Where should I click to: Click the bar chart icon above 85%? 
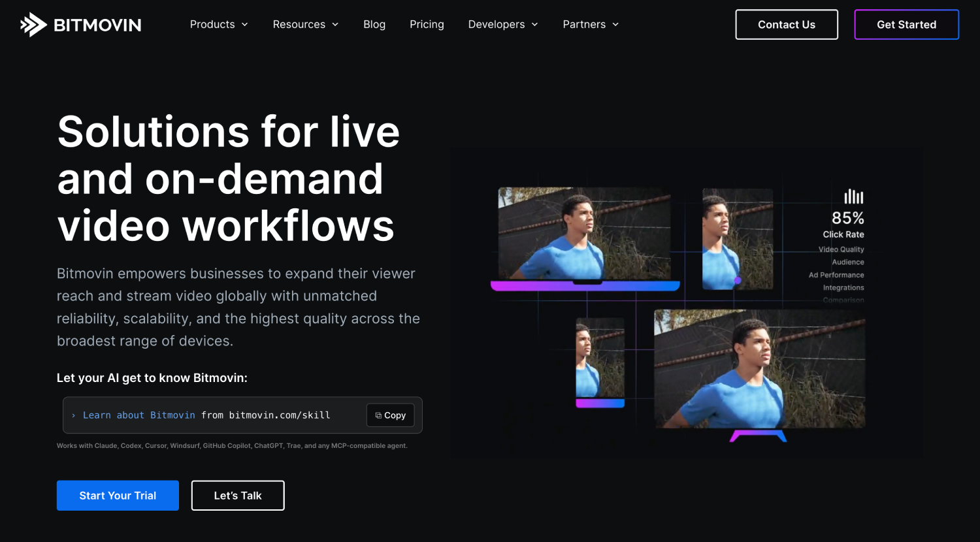tap(853, 197)
